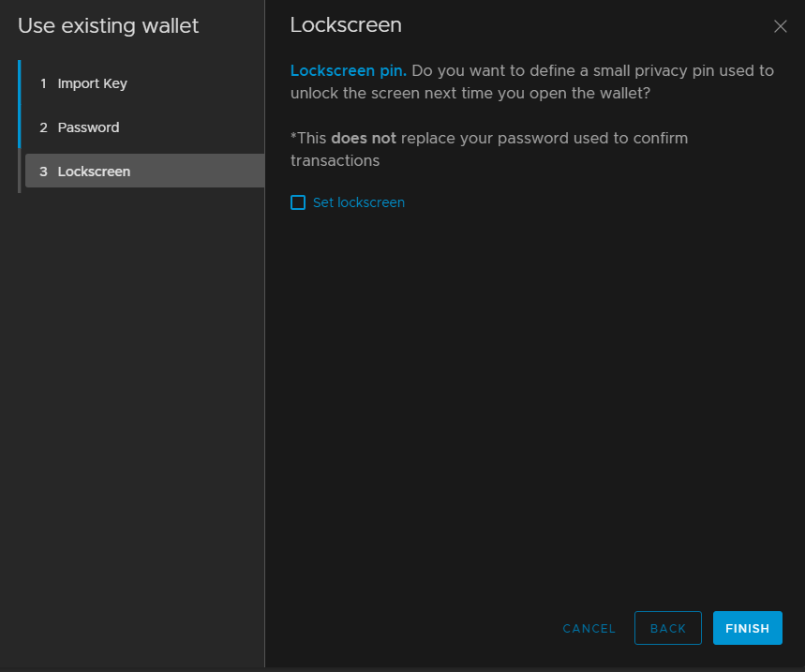Click step number 1 in the wizard
805x672 pixels.
click(x=43, y=83)
